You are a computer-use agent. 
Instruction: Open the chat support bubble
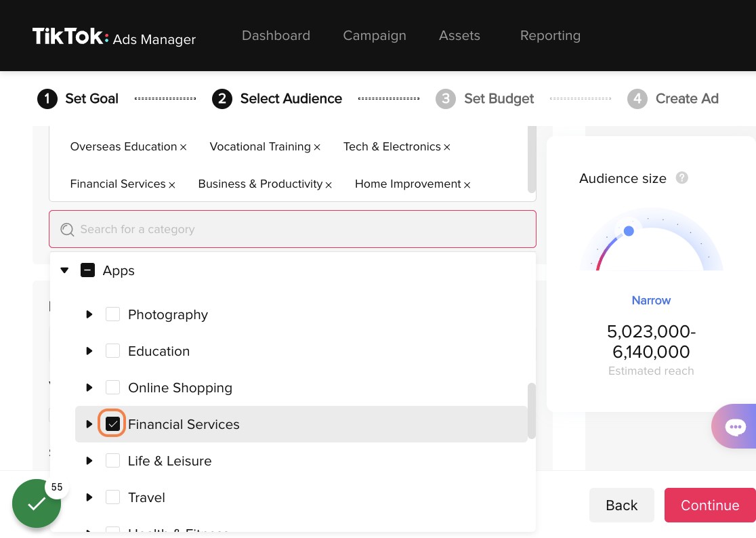tap(735, 427)
